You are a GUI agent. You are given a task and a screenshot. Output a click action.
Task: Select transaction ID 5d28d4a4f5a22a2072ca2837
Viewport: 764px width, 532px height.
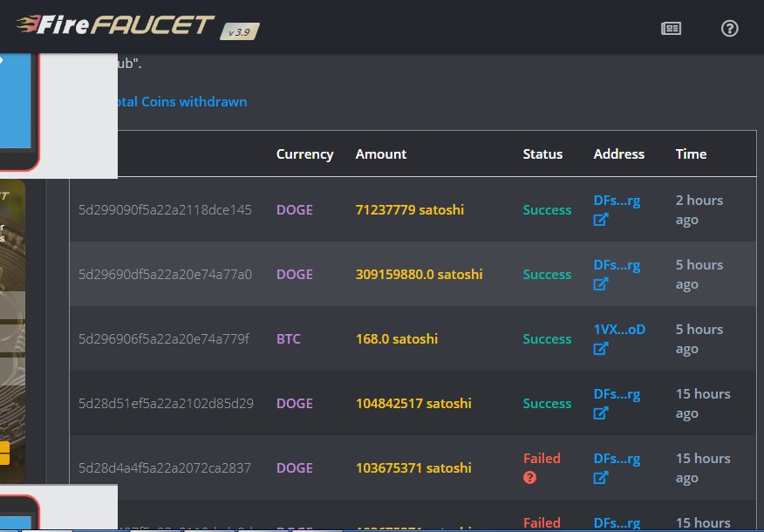point(165,468)
